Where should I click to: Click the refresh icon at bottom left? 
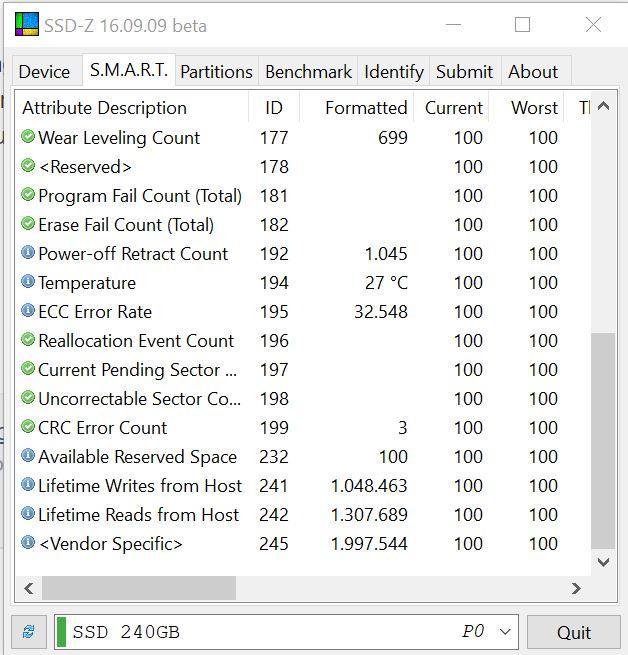[28, 632]
